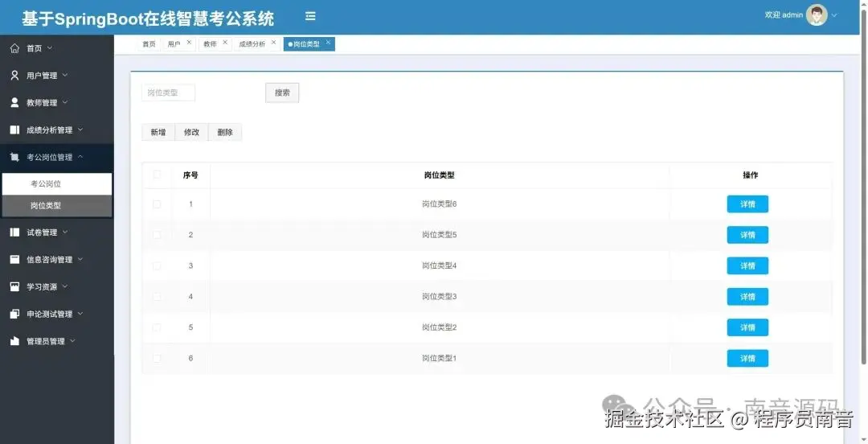Click the 操作 column header
Viewport: 868px width, 444px height.
pos(750,175)
